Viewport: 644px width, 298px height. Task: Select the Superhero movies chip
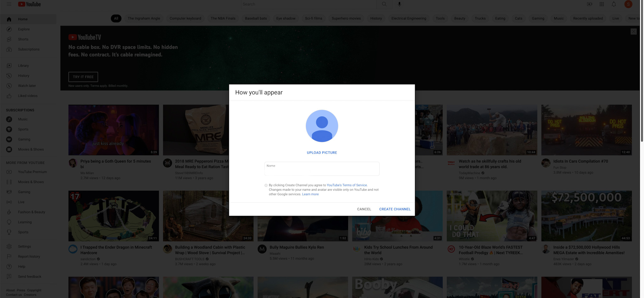346,19
